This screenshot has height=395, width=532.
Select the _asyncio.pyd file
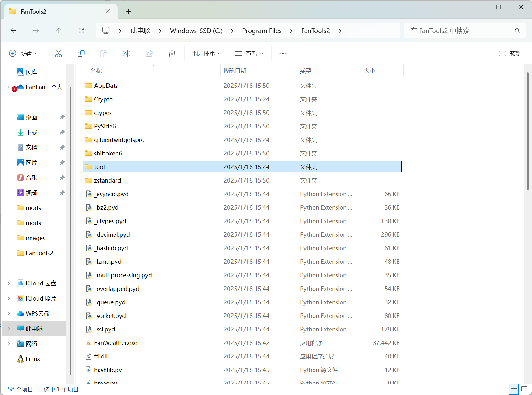[x=242, y=194]
